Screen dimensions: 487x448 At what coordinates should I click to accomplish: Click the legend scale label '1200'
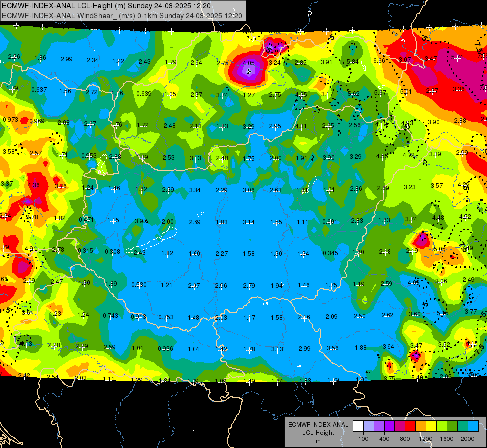425,439
